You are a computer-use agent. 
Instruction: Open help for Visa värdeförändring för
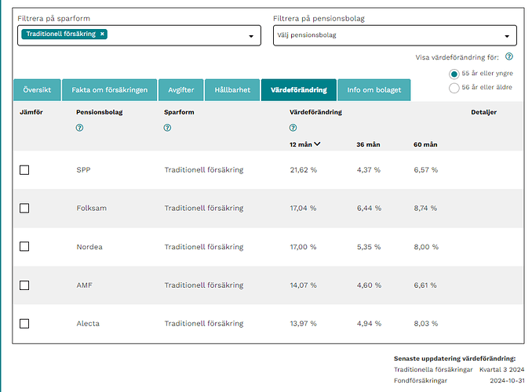[x=509, y=56]
